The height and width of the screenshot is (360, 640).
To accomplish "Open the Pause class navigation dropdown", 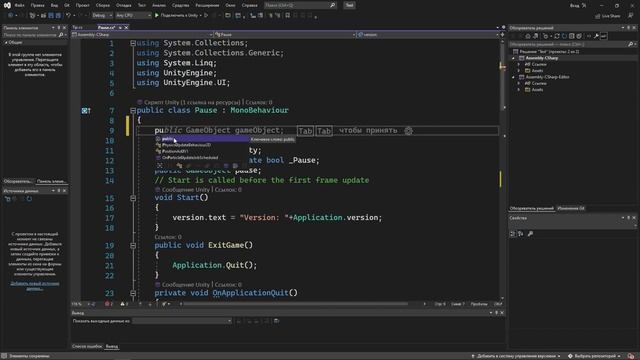I will (x=285, y=35).
